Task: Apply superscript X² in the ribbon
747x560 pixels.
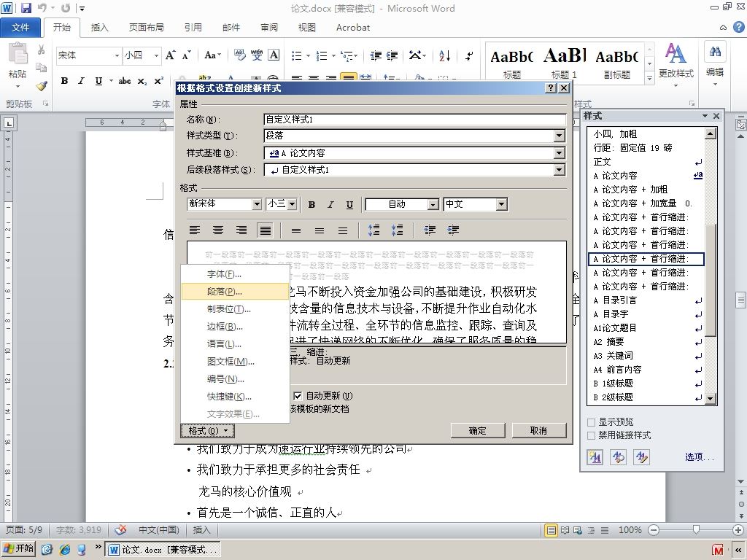Action: pos(158,81)
